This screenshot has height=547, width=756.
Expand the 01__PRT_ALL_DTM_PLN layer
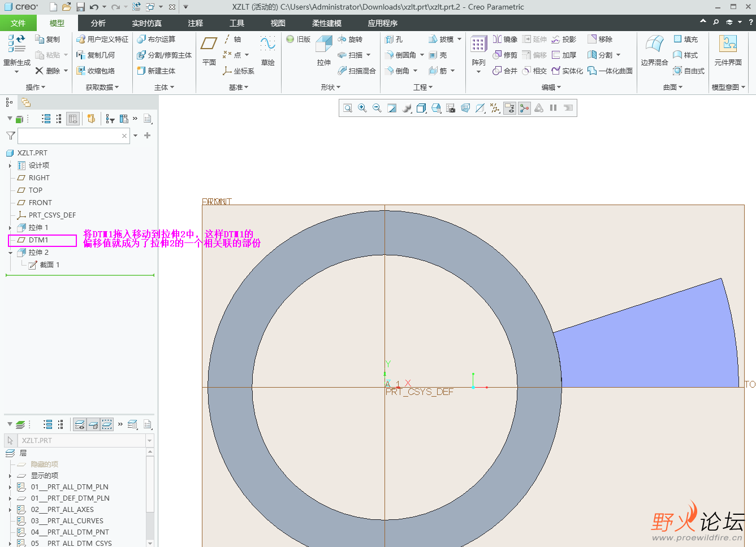(10, 487)
